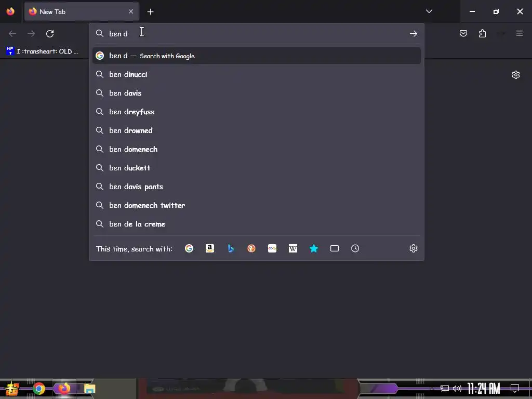Reload the current page
The image size is (532, 399).
click(50, 34)
